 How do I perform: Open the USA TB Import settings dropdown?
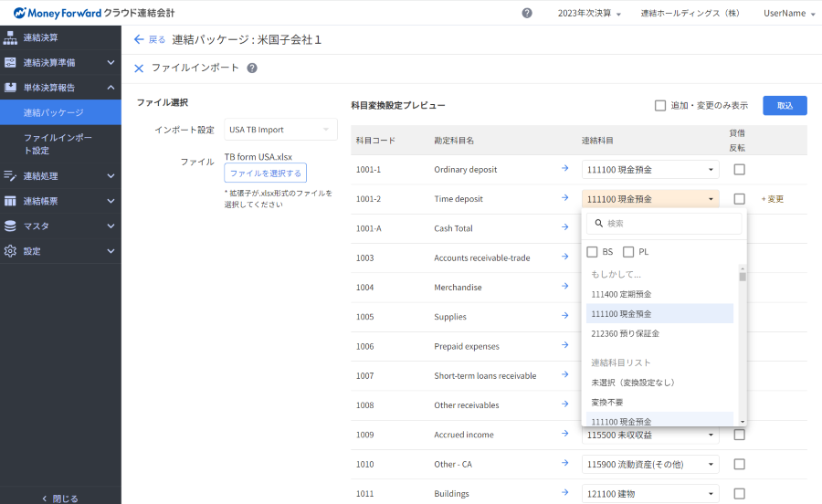(x=280, y=130)
